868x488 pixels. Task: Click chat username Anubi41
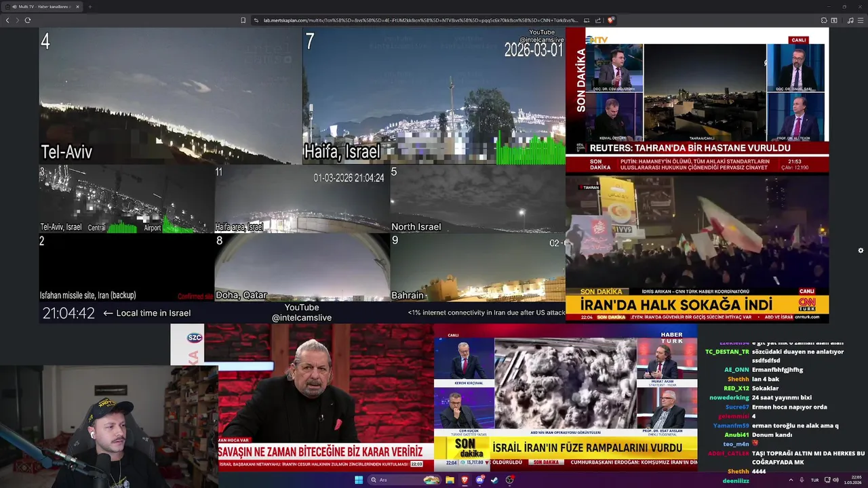point(736,435)
